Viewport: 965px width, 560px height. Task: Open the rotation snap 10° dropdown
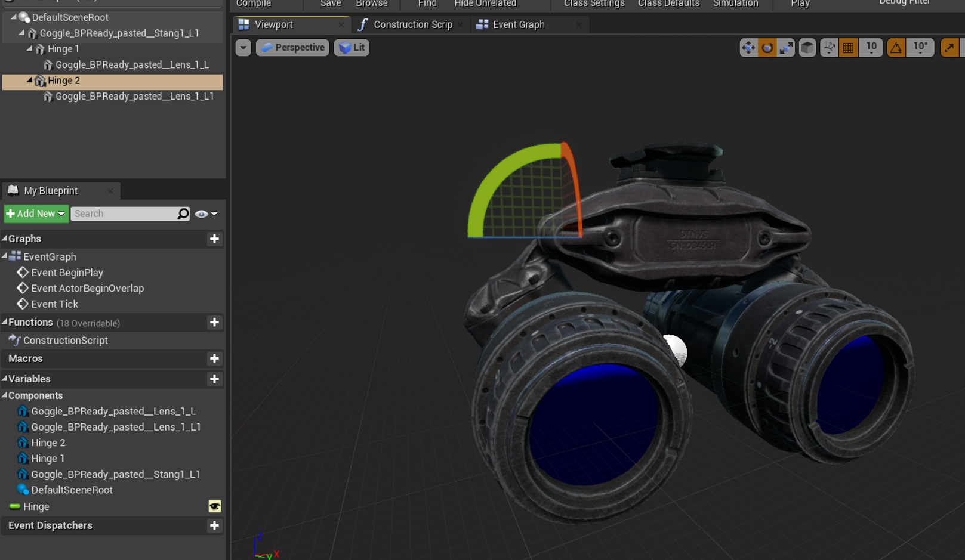(920, 48)
